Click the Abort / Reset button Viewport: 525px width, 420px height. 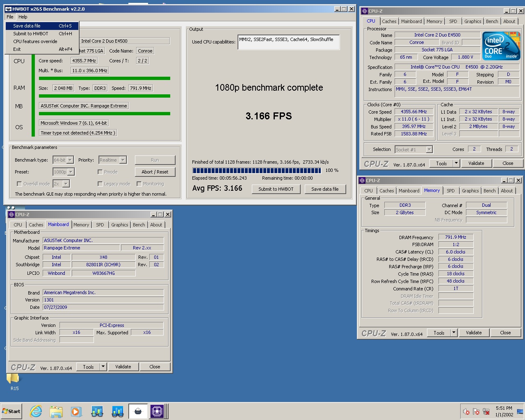coord(155,172)
